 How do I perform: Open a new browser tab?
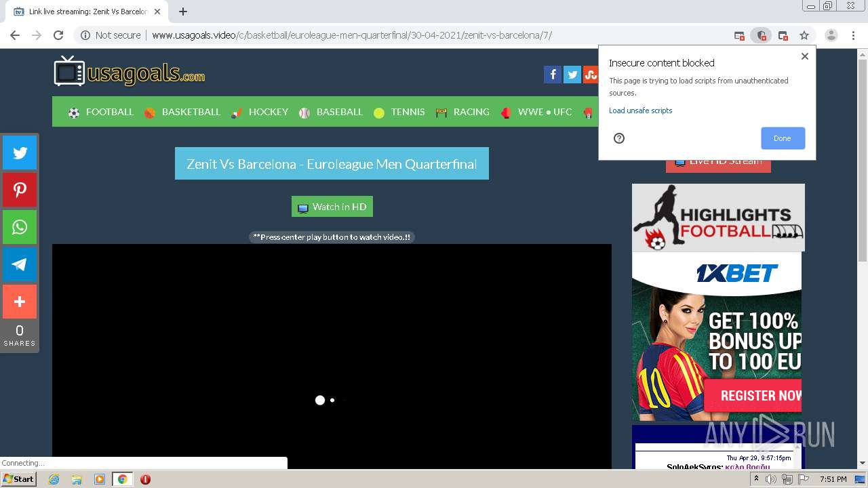[x=183, y=12]
